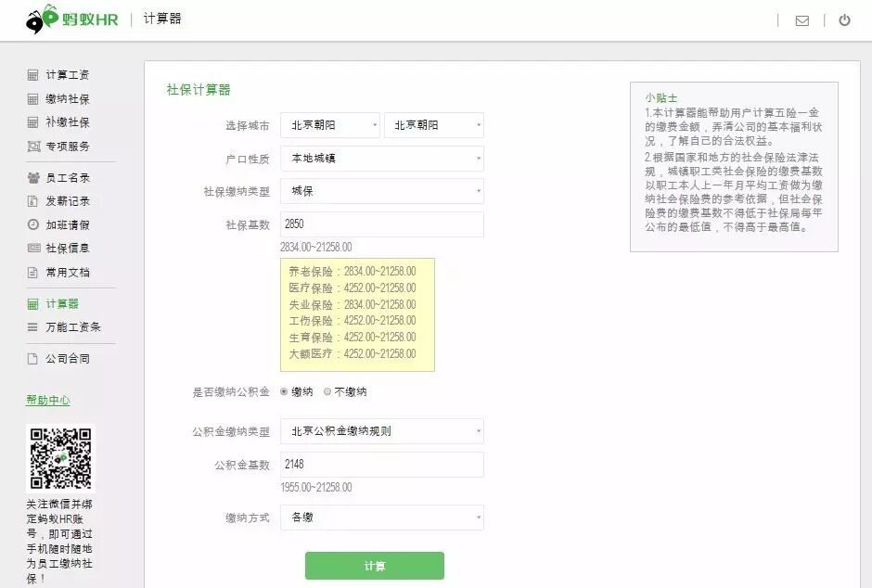Viewport: 872px width, 588px height.
Task: Select the 缴纳 radio button for 公积金
Action: tap(286, 391)
